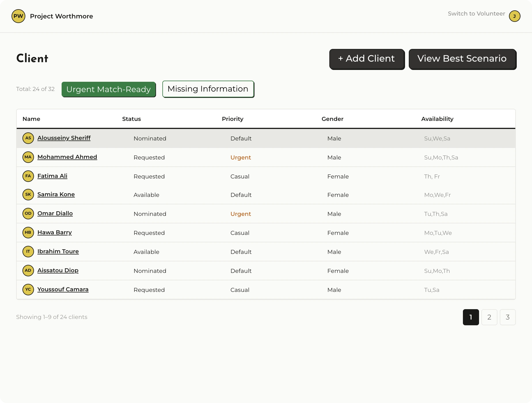Click the AS avatar for Alousseiny Sheriff

28,138
